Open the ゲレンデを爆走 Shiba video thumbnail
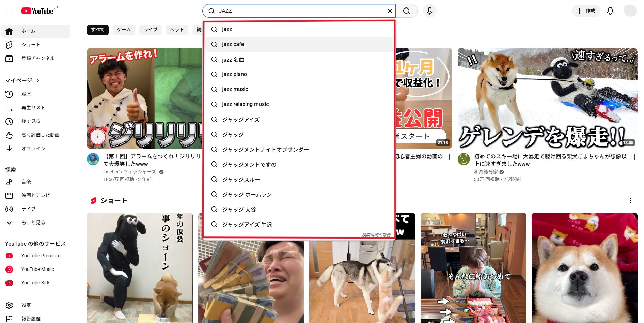 [547, 98]
